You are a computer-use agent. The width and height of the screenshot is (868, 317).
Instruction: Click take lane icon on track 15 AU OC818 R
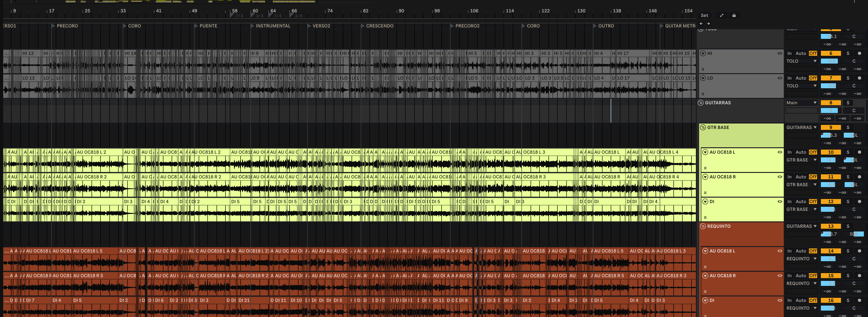pyautogui.click(x=780, y=276)
